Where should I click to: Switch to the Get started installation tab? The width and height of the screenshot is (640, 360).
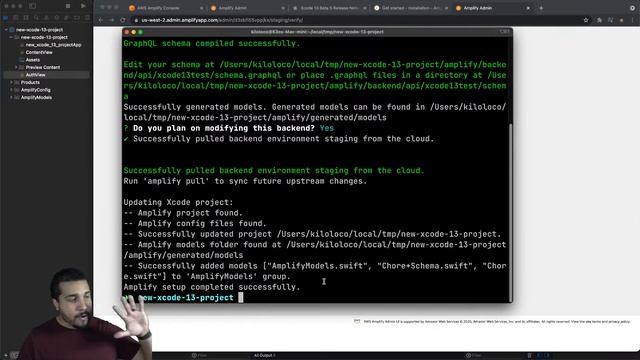[x=411, y=8]
